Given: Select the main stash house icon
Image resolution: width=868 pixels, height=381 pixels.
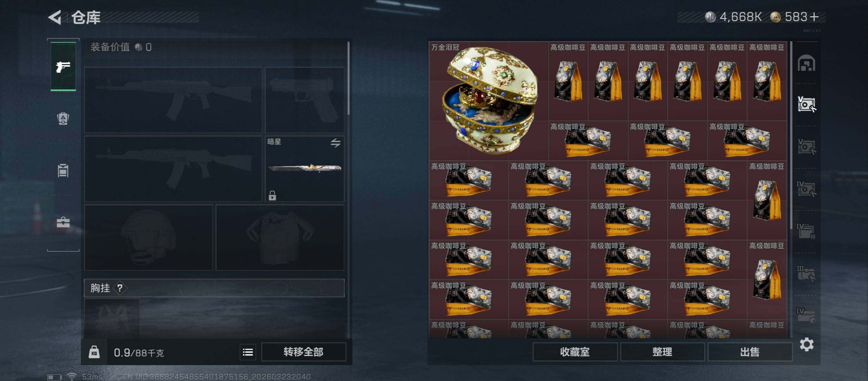Looking at the screenshot, I should [x=807, y=63].
